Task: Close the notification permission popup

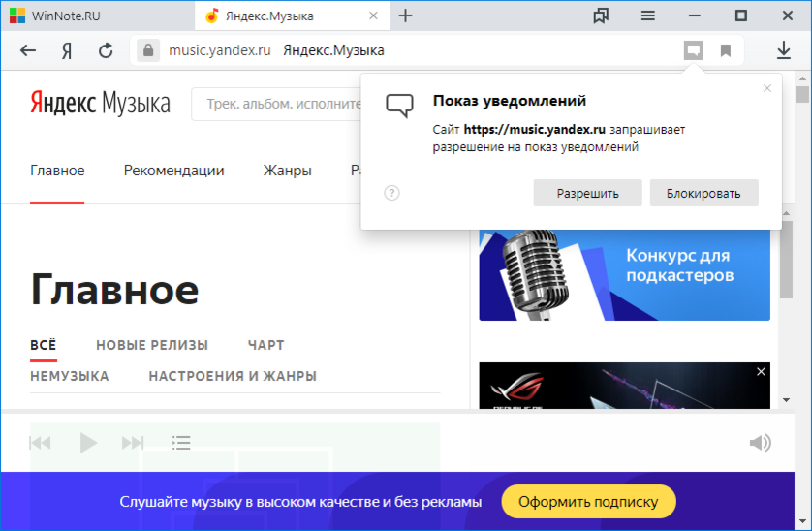Action: tap(767, 88)
